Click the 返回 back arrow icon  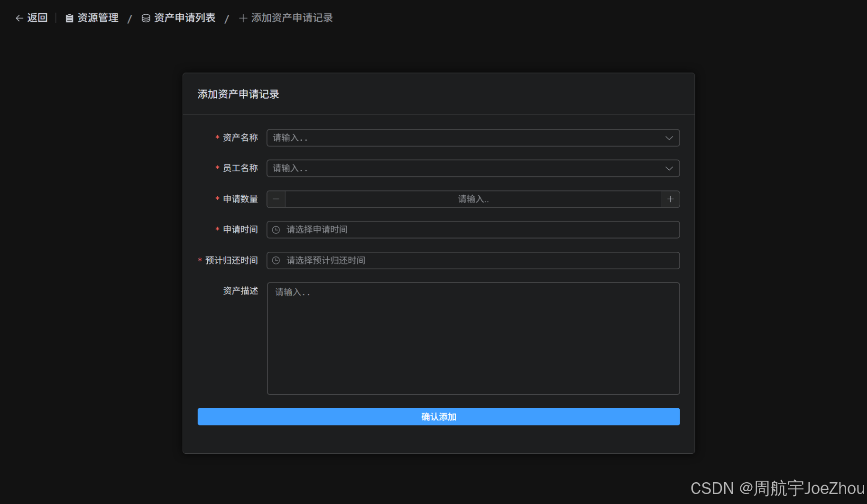point(19,18)
